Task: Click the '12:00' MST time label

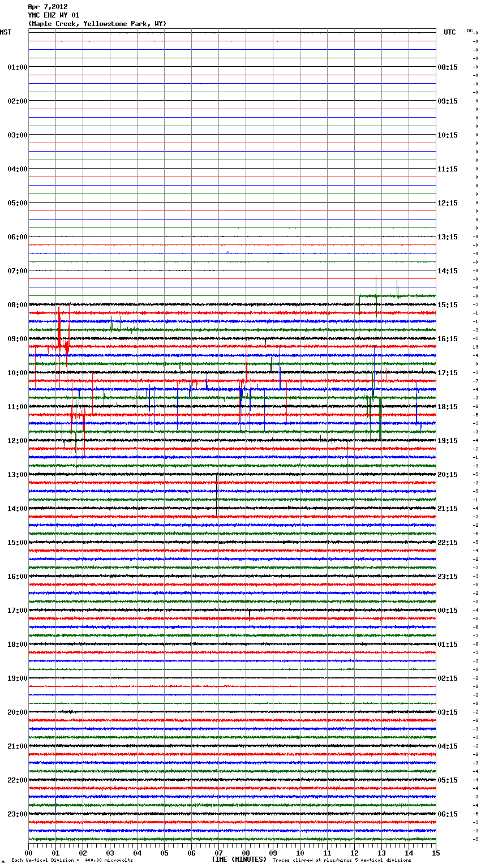Action: pyautogui.click(x=18, y=441)
